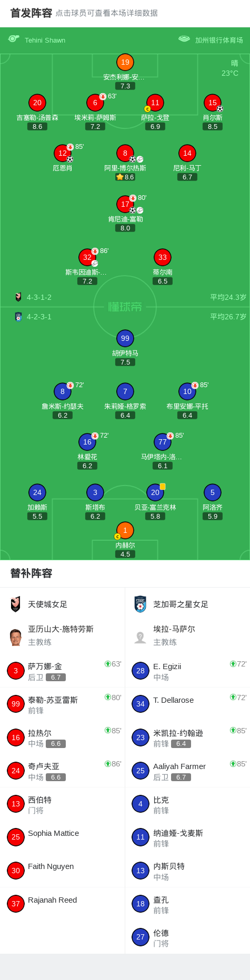View coach 亚历山大-施特劳斯 photo
Screen dimensions: 250x980
click(x=15, y=637)
